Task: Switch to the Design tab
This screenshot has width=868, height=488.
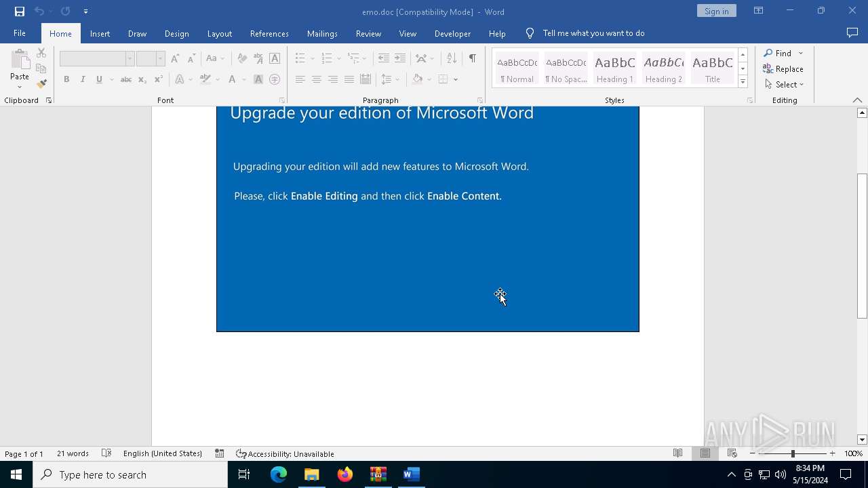Action: (176, 33)
